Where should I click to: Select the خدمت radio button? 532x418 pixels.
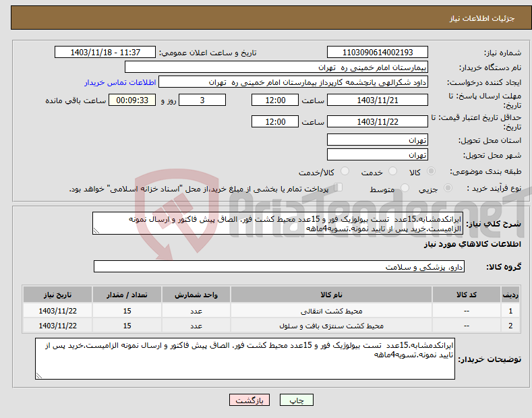point(392,171)
